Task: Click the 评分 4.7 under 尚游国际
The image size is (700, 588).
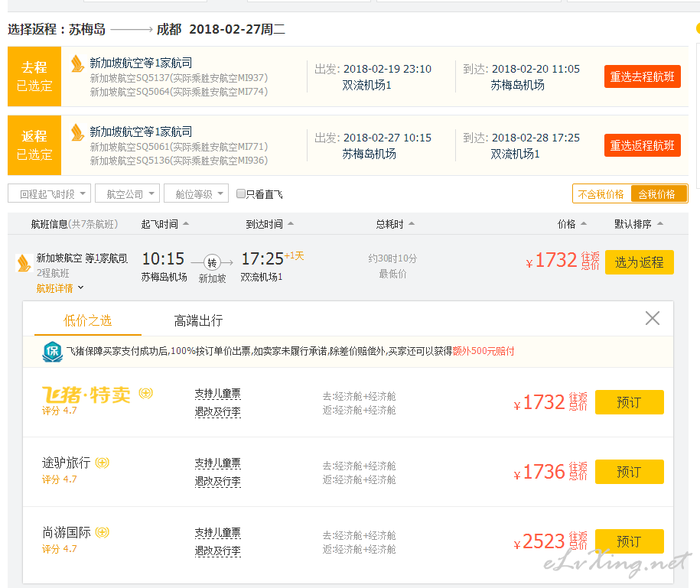Action: [60, 549]
